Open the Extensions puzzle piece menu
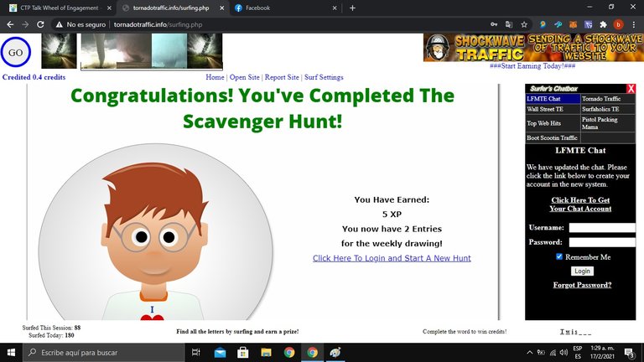The height and width of the screenshot is (362, 644). [x=604, y=24]
